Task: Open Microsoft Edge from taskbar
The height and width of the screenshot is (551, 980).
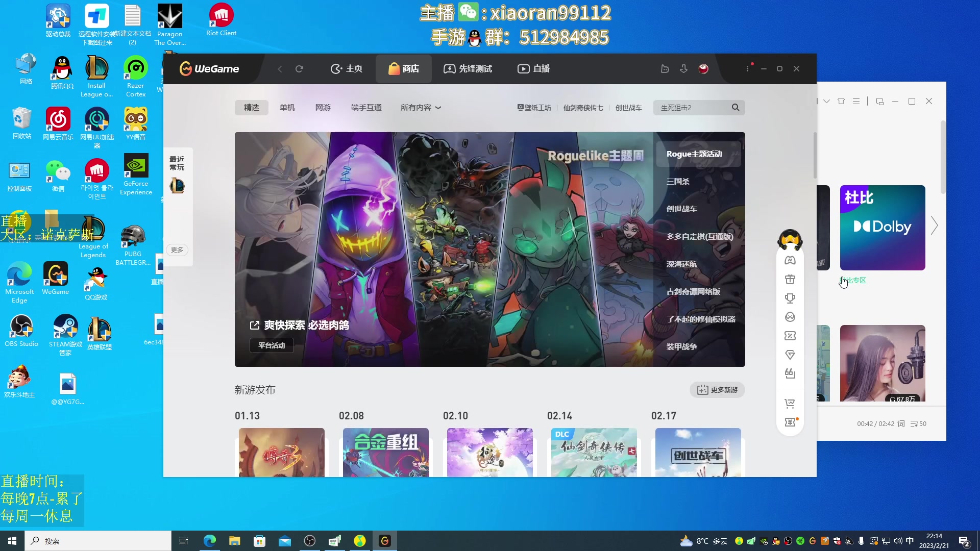Action: [210, 541]
